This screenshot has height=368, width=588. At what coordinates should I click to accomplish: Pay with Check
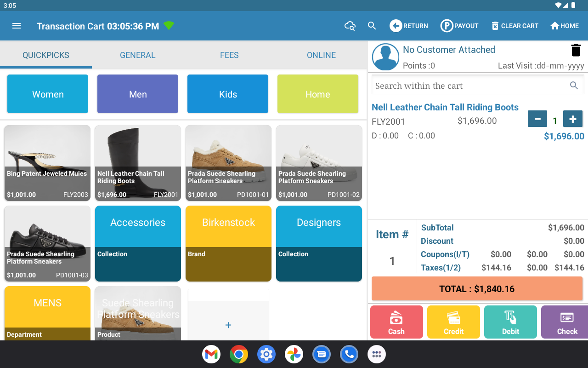pyautogui.click(x=565, y=322)
